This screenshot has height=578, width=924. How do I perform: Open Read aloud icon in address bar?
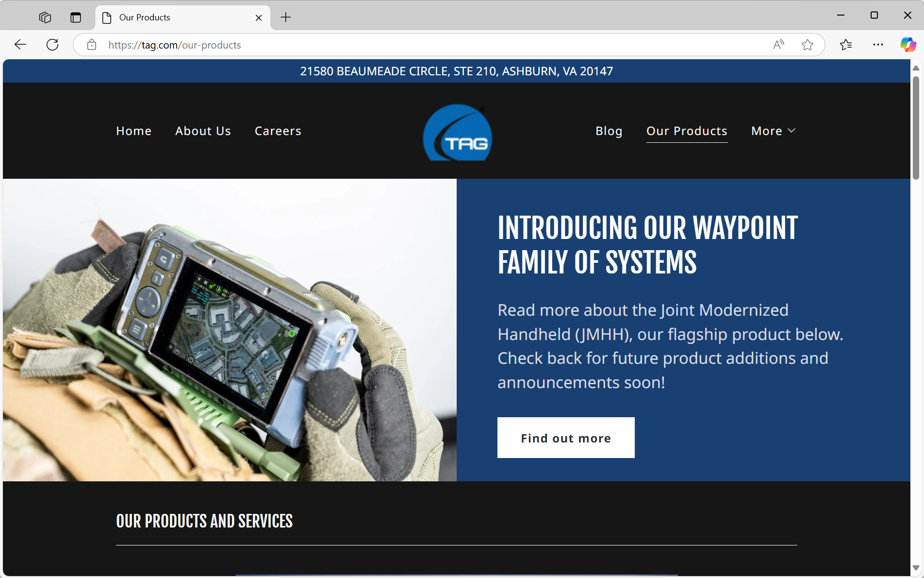(x=778, y=45)
